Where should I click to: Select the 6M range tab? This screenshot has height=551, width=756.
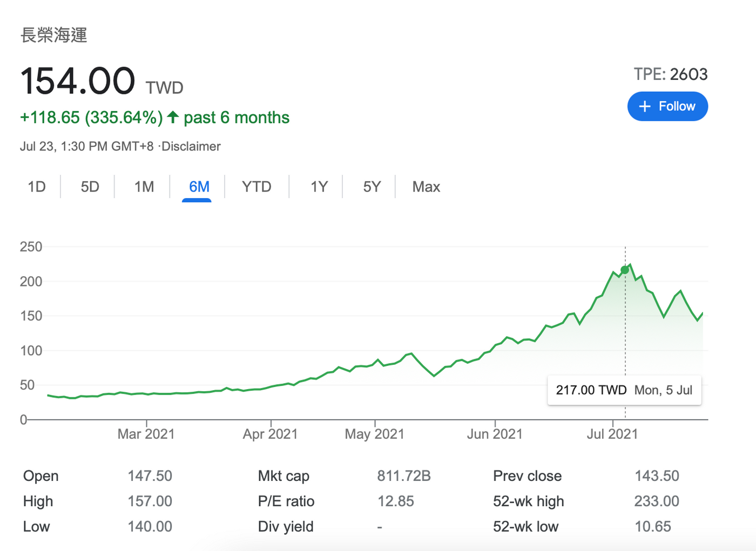199,187
